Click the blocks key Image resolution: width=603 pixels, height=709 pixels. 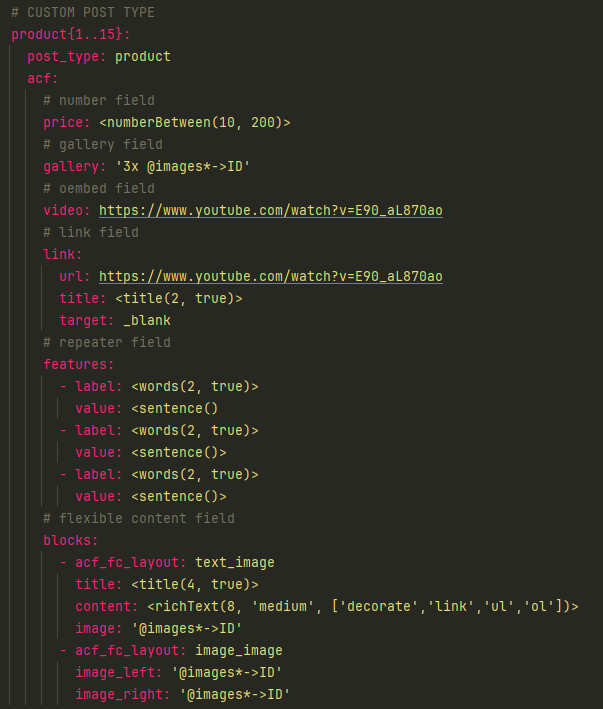click(x=70, y=540)
